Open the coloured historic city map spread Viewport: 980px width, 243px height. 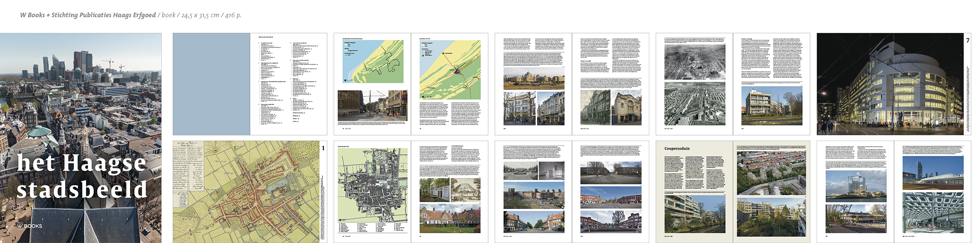tap(246, 192)
